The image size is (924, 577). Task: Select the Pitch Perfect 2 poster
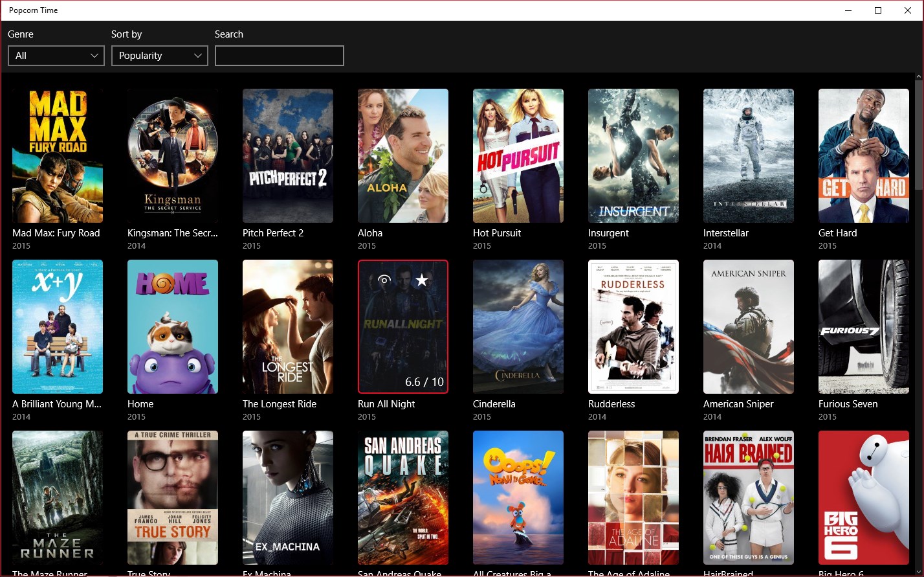pyautogui.click(x=288, y=156)
